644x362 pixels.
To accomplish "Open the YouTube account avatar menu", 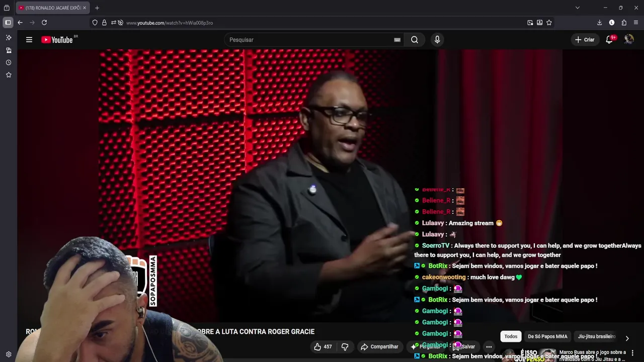I will click(x=629, y=39).
